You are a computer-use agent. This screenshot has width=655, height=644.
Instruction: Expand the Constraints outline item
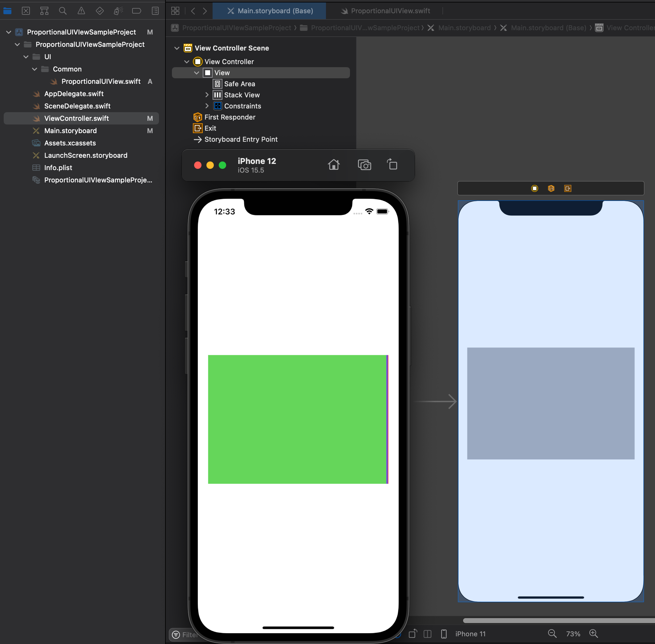coord(207,106)
